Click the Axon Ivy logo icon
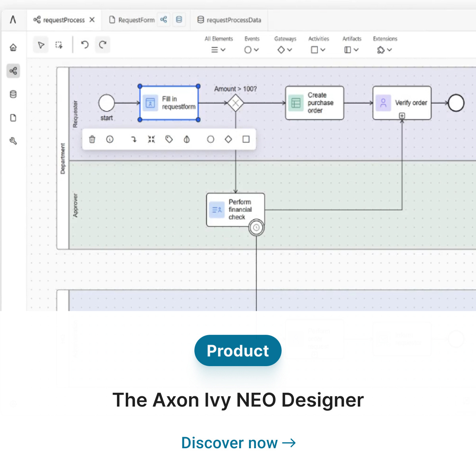Screen dimensions: 476x476 (13, 19)
